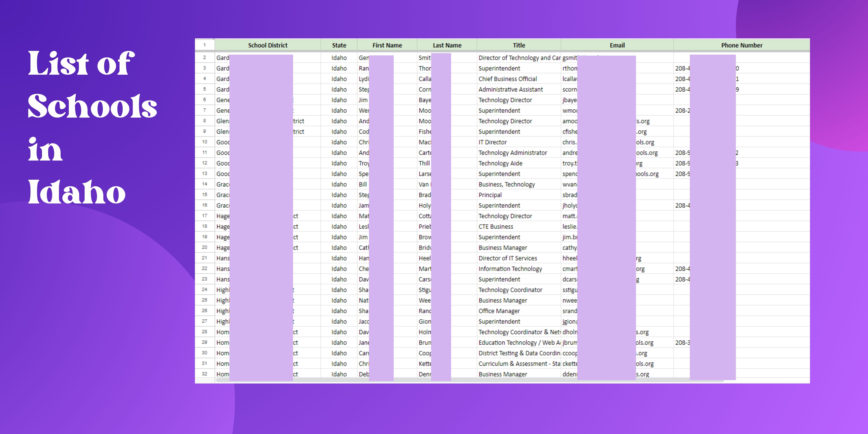Image resolution: width=868 pixels, height=434 pixels.
Task: Click the Information Technology title cell
Action: pyautogui.click(x=510, y=269)
